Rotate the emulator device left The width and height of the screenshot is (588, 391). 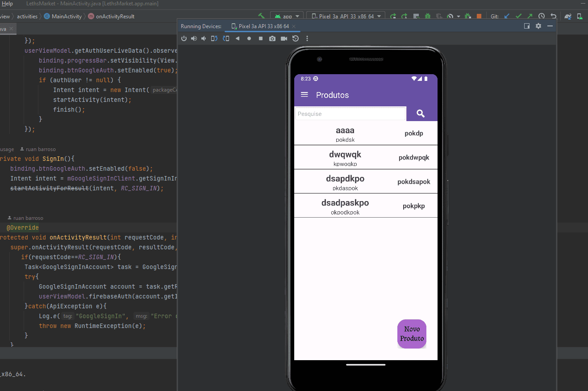tap(215, 39)
